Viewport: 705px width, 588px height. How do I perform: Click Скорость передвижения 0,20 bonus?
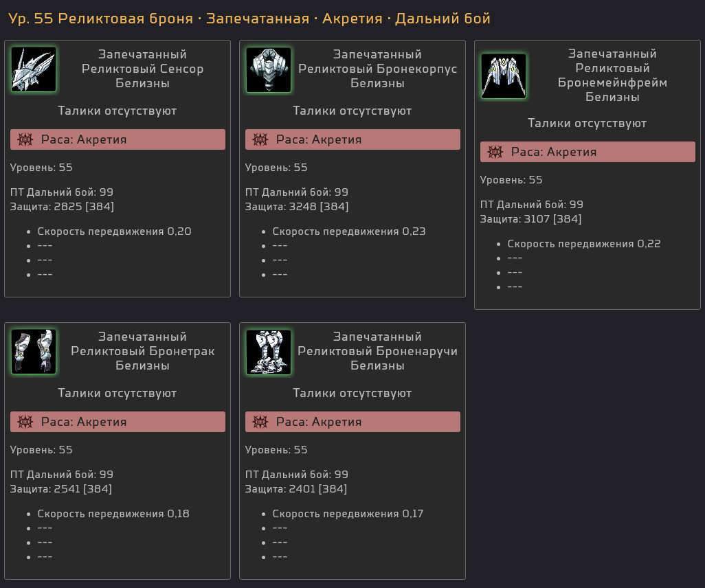tap(114, 231)
